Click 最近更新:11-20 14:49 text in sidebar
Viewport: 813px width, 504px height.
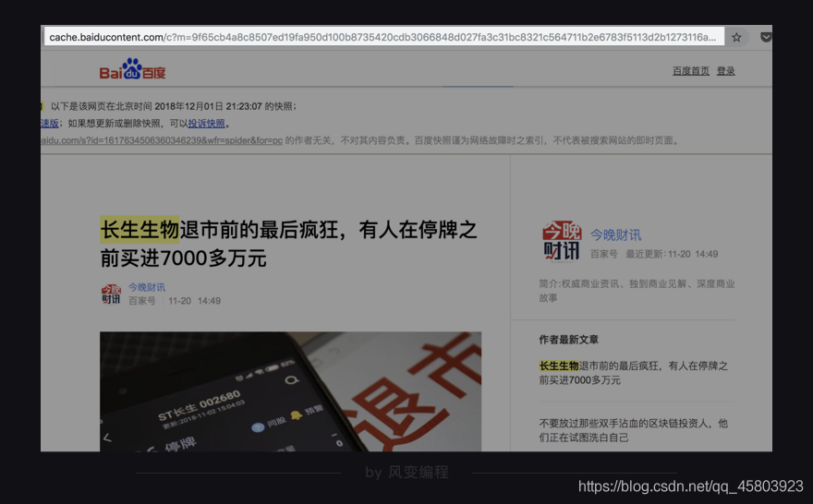point(672,255)
